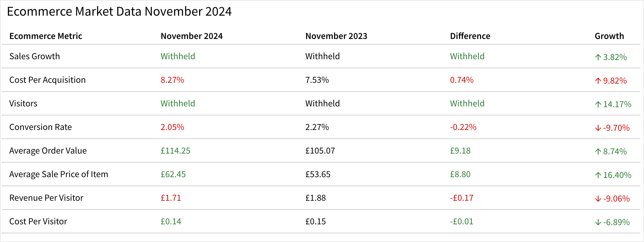Click the Average Sale Price of Item label

[59, 174]
